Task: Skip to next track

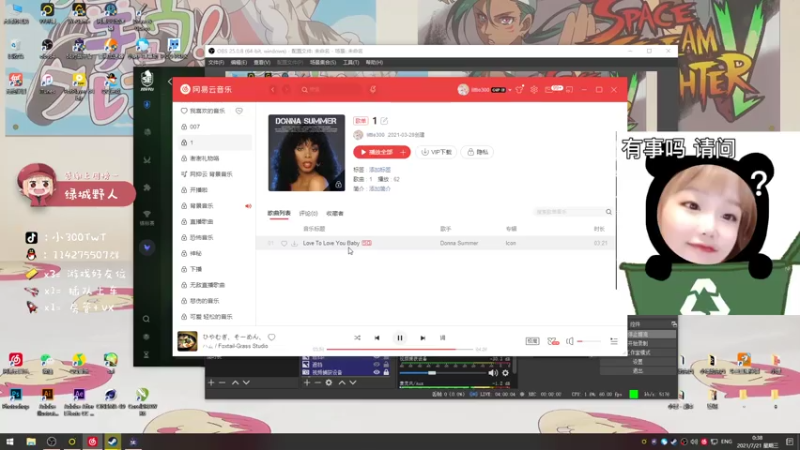Action: click(x=422, y=338)
